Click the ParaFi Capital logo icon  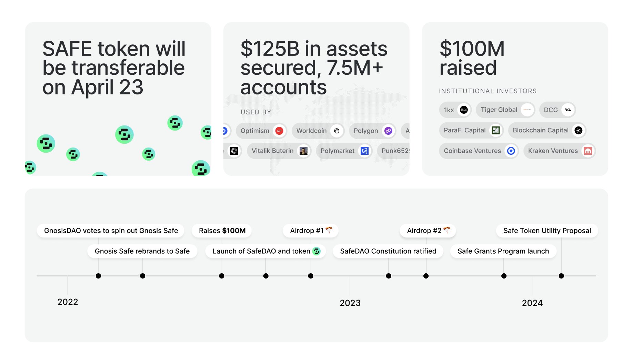click(495, 130)
